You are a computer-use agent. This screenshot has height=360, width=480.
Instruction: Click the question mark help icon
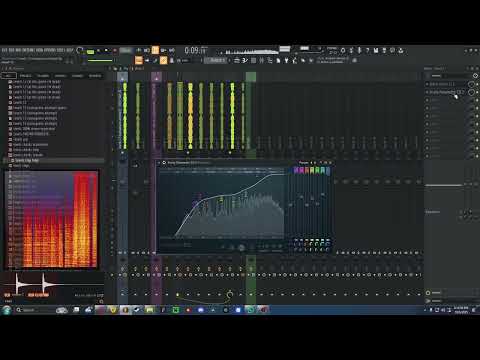pyautogui.click(x=367, y=50)
